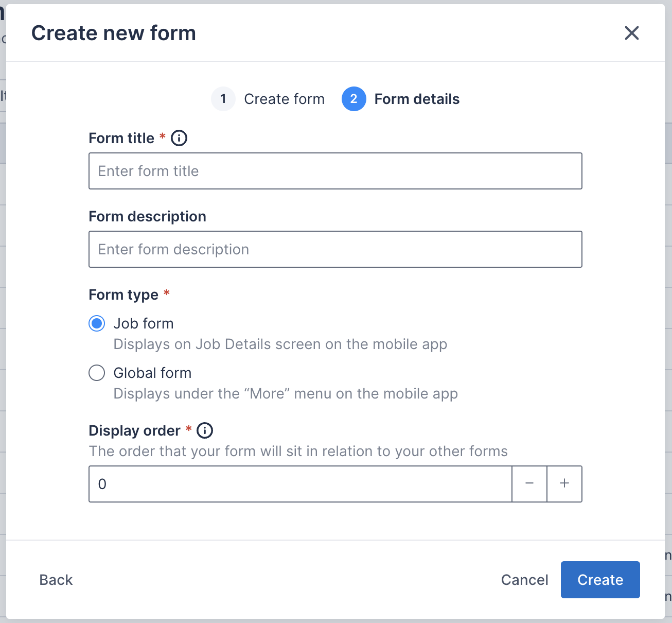The height and width of the screenshot is (623, 672).
Task: Focus the Enter form description field
Action: 335,249
